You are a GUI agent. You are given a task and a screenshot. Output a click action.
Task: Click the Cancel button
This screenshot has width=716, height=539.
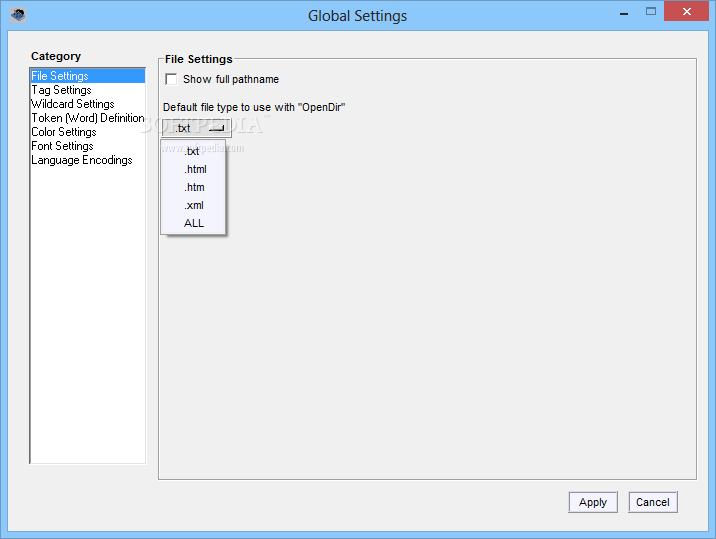pos(653,502)
